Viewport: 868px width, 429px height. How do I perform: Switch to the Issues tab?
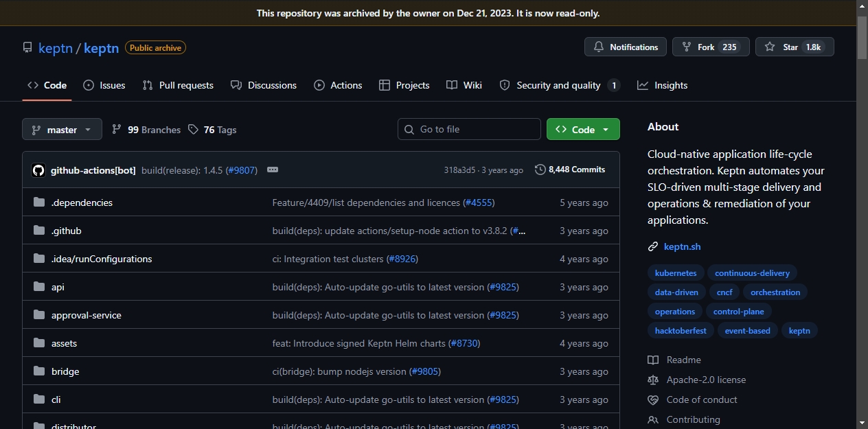(104, 85)
